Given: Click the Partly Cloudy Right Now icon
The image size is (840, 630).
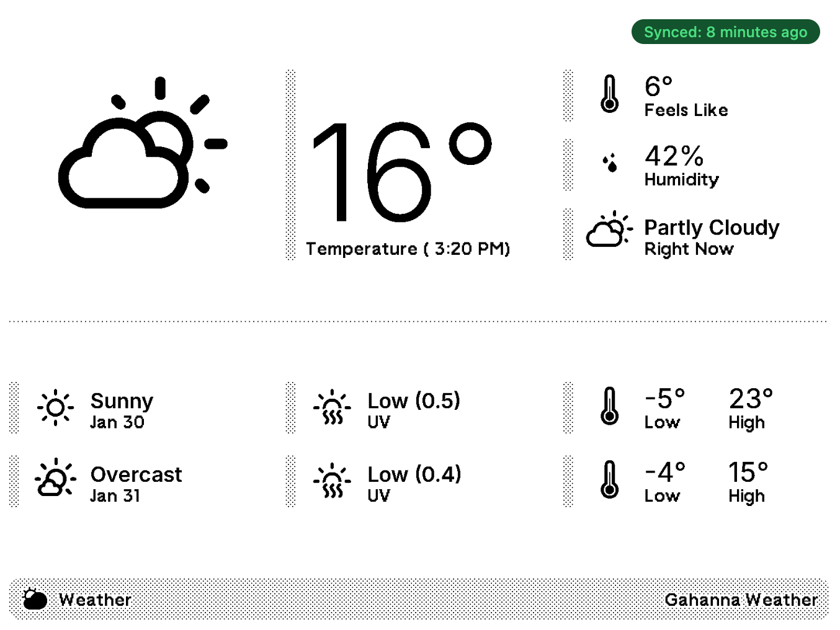Looking at the screenshot, I should coord(609,230).
